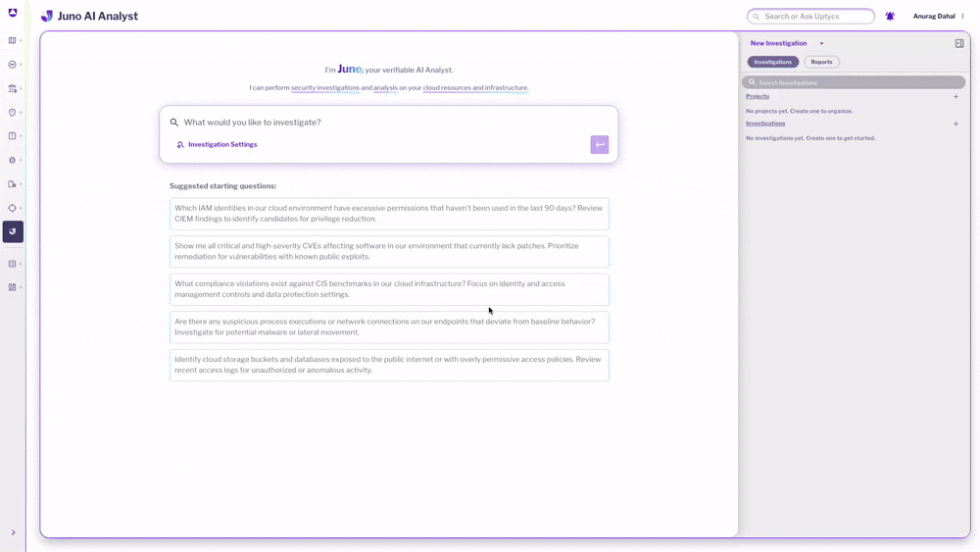Open the four-squares grid sidebar icon

(13, 287)
